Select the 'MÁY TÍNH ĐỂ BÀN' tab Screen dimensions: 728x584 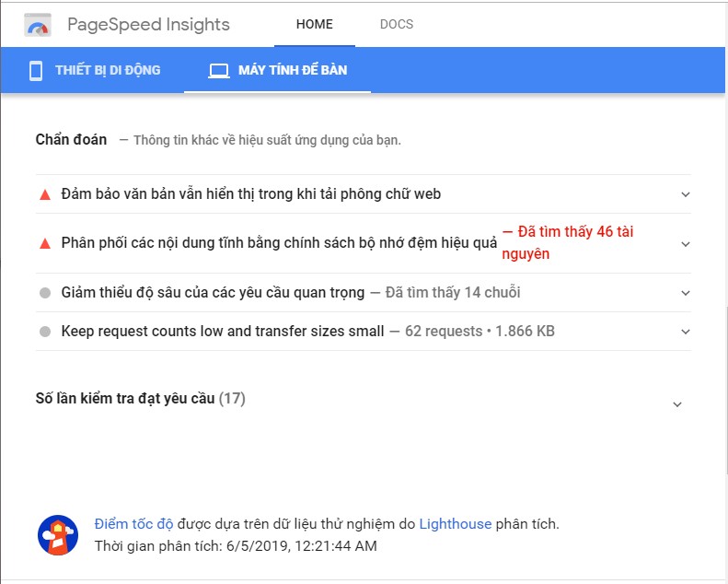click(278, 70)
